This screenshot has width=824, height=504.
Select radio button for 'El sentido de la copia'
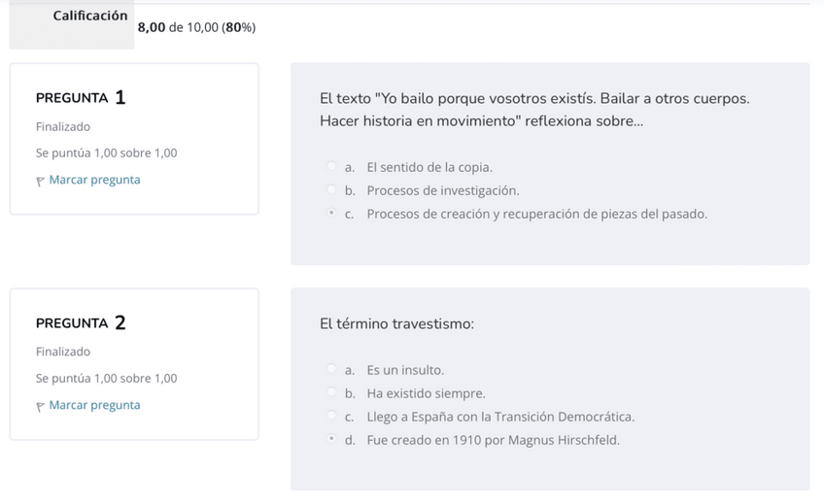pos(331,167)
